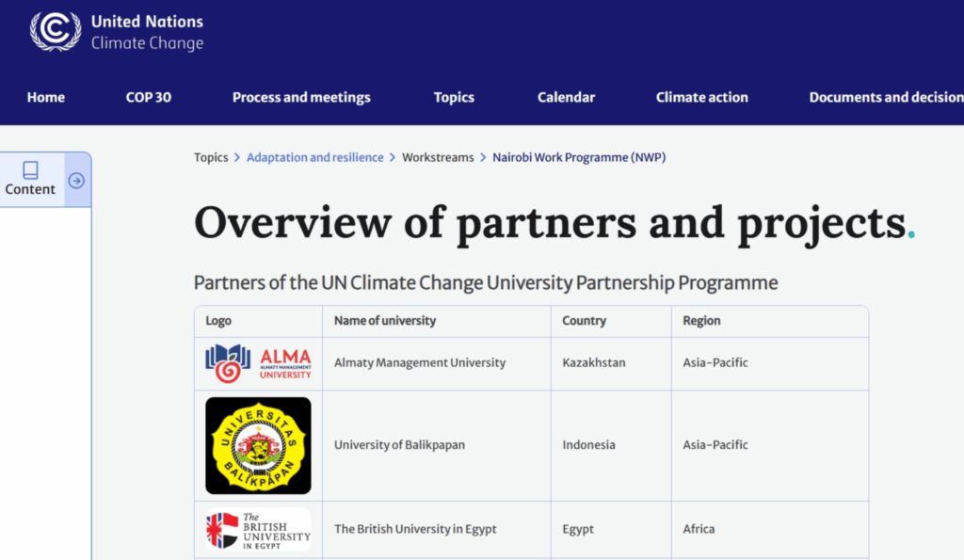Click the Name of university column header

(x=385, y=321)
